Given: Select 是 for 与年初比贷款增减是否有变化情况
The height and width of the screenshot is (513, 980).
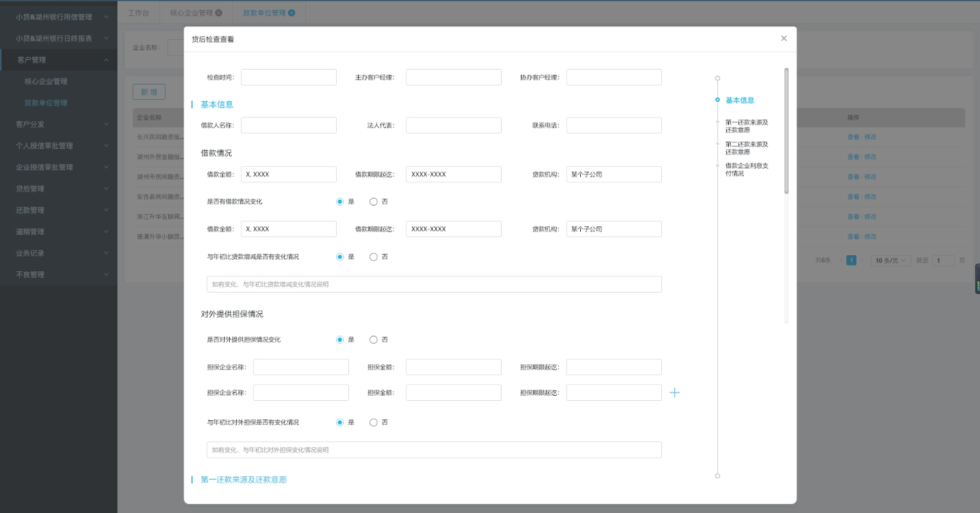Looking at the screenshot, I should click(340, 257).
